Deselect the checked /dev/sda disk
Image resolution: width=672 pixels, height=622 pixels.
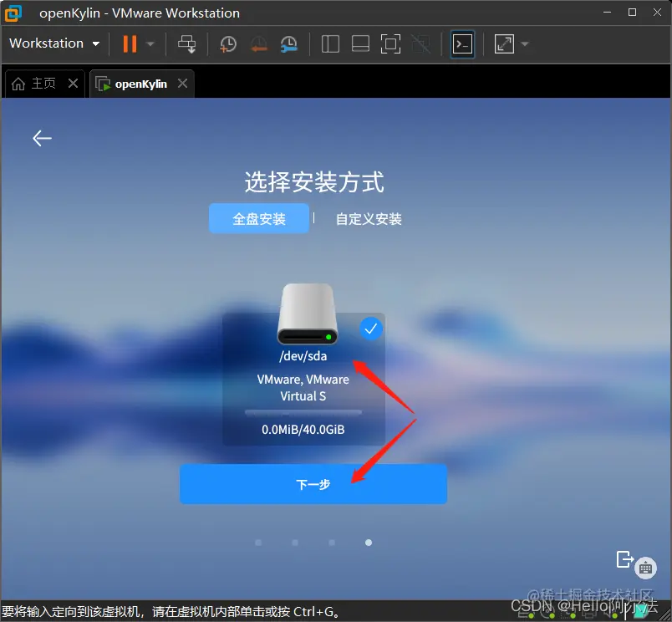pos(370,329)
